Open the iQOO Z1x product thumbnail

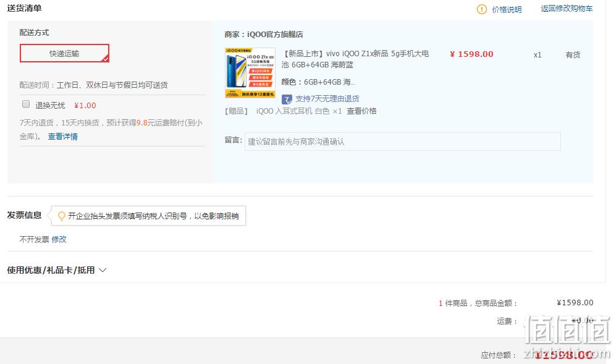[x=250, y=73]
